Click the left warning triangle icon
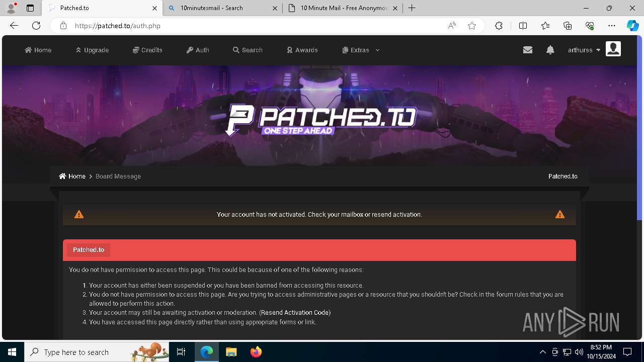The image size is (644, 362). coord(79,214)
